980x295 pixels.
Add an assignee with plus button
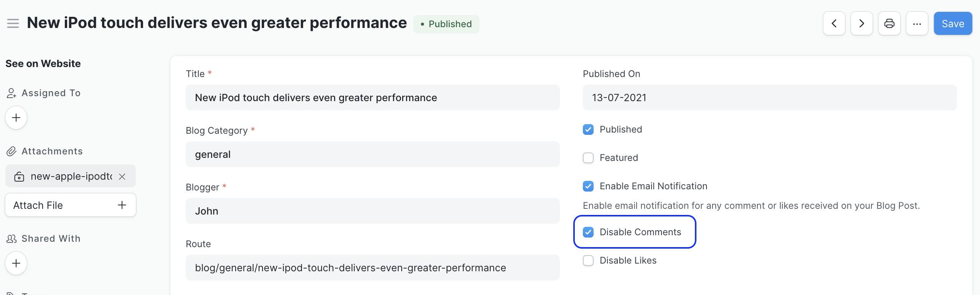click(x=16, y=118)
